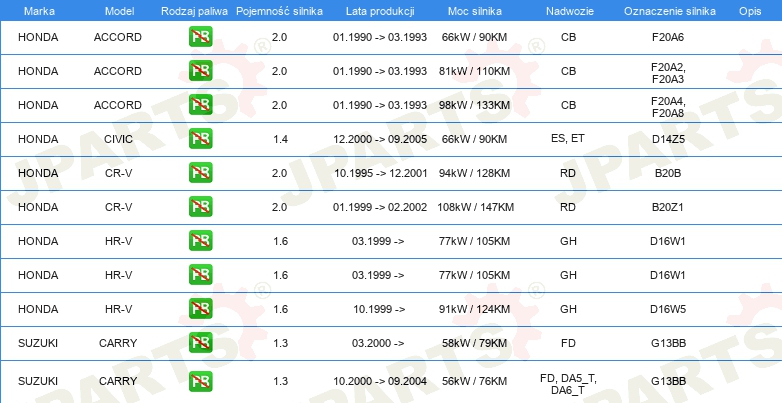Click the Model column header
The width and height of the screenshot is (782, 403).
tap(119, 11)
